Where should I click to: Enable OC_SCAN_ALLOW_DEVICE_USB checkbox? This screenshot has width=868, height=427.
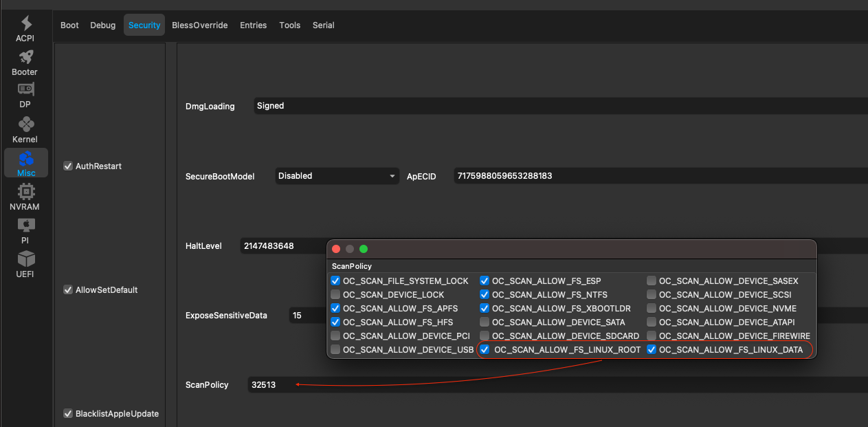click(x=335, y=350)
